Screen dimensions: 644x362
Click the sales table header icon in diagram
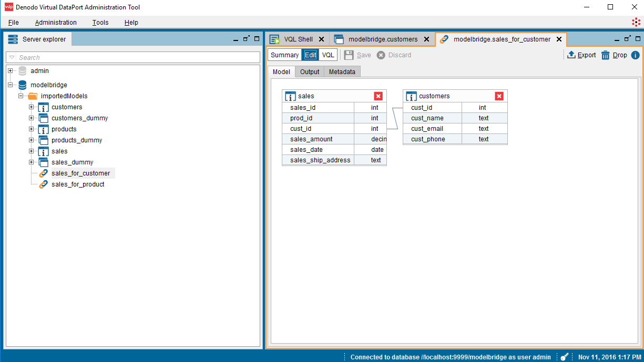point(290,96)
